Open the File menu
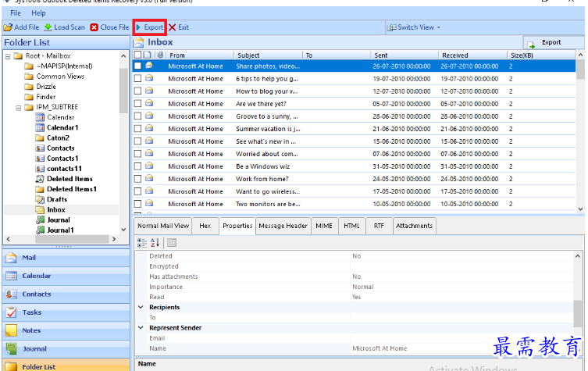 [x=16, y=13]
